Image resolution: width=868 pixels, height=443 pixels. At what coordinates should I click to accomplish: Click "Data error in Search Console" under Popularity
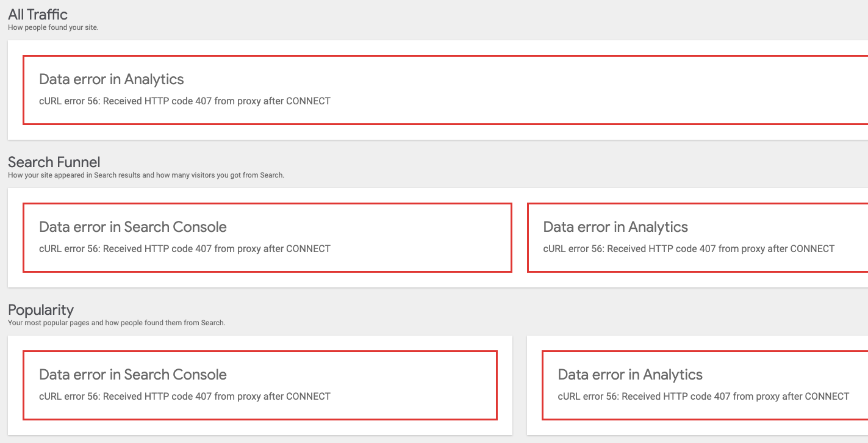tap(133, 375)
